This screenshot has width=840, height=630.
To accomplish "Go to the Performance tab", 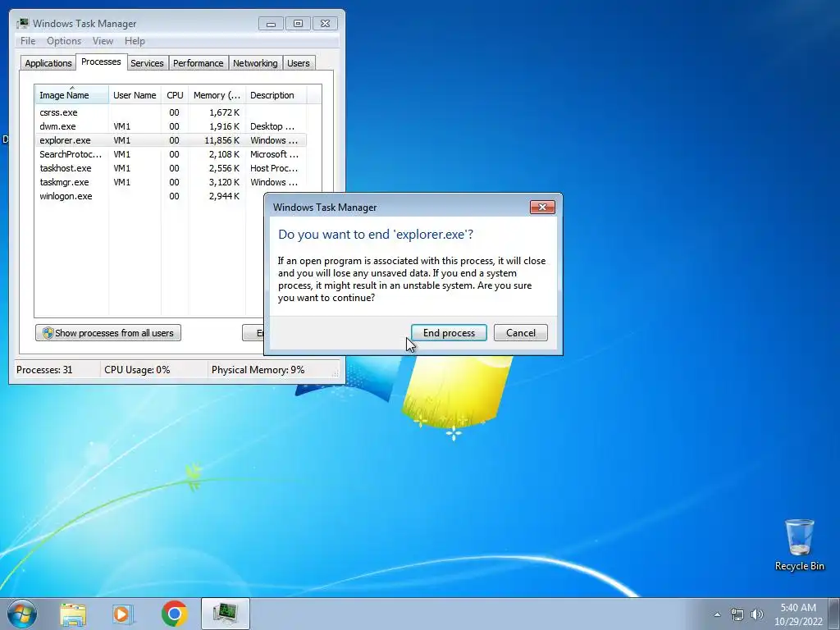I will [199, 63].
